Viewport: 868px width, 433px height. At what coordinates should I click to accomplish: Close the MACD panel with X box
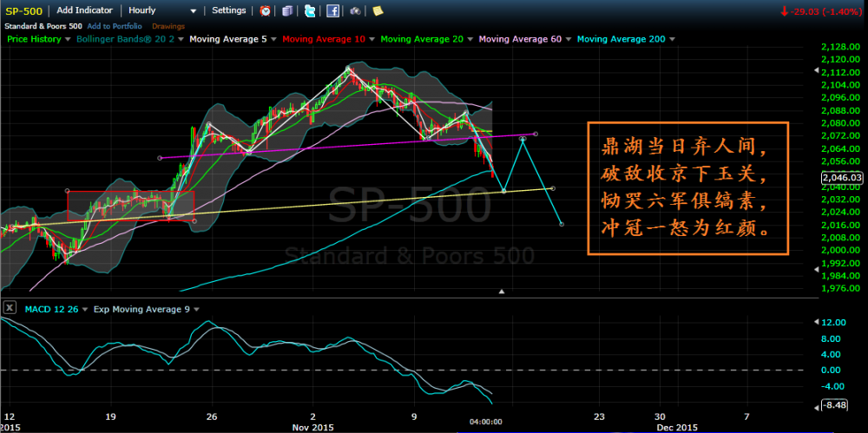9,308
